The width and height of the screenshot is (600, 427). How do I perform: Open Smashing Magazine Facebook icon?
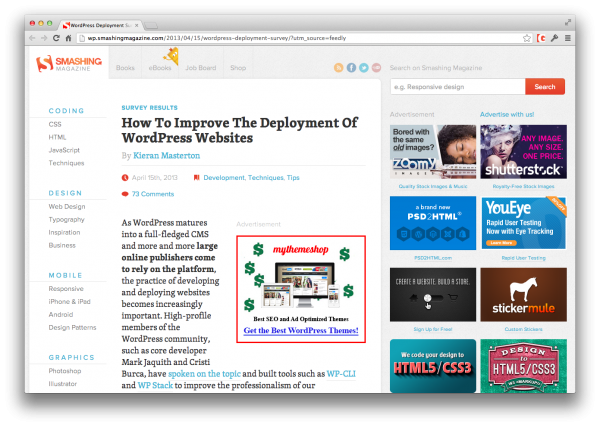click(351, 68)
